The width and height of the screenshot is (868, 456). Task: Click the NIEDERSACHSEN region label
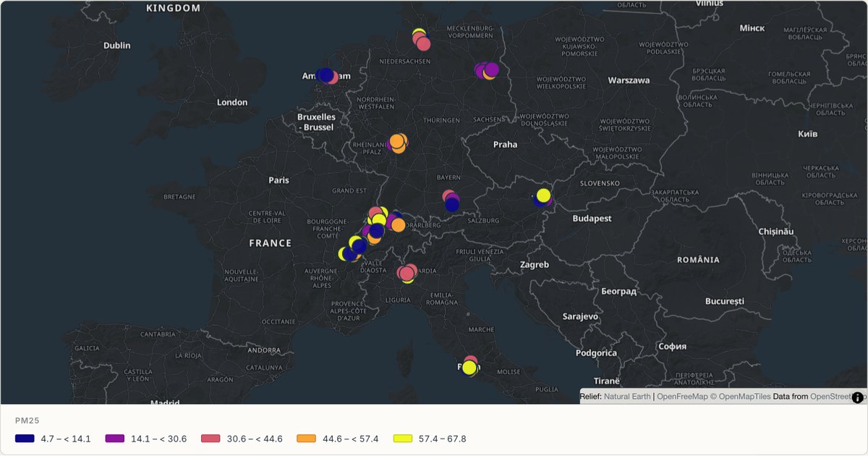(404, 62)
